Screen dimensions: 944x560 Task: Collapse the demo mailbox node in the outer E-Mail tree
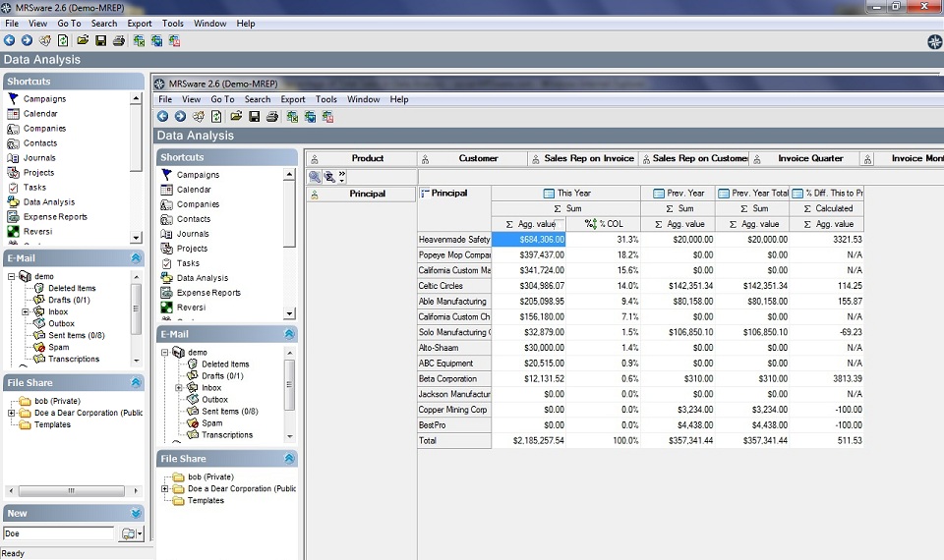[x=12, y=276]
